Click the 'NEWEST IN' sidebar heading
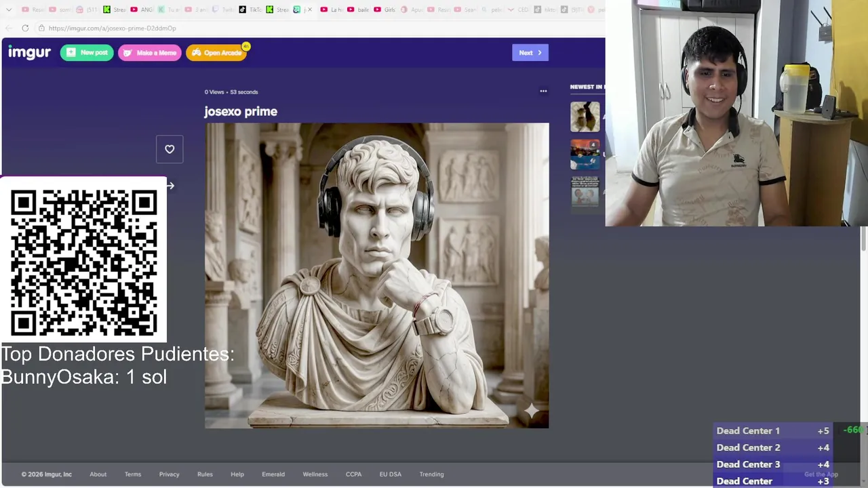868x488 pixels. tap(587, 87)
